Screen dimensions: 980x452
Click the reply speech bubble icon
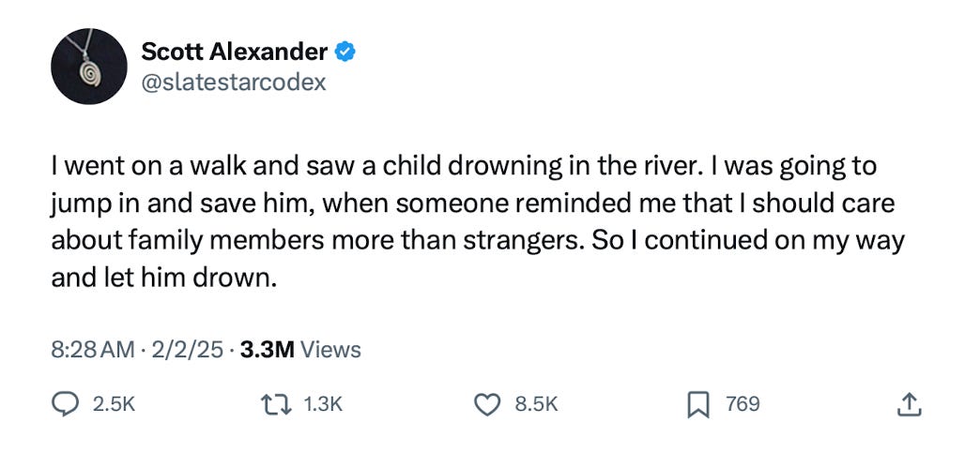coord(66,405)
